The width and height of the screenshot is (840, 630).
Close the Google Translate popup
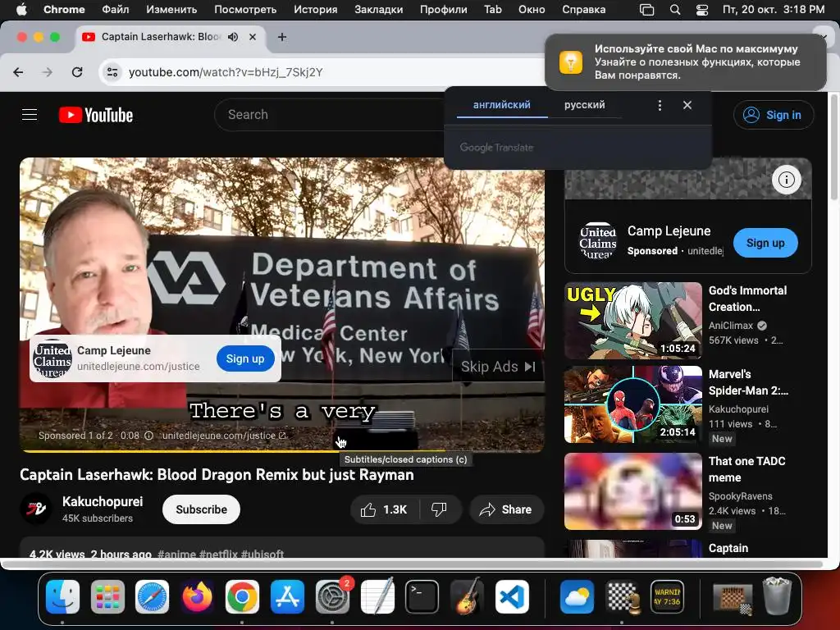point(687,106)
